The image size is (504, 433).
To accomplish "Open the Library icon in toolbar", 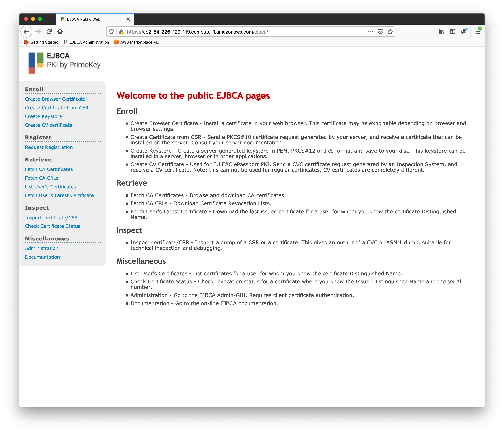I will (x=442, y=32).
